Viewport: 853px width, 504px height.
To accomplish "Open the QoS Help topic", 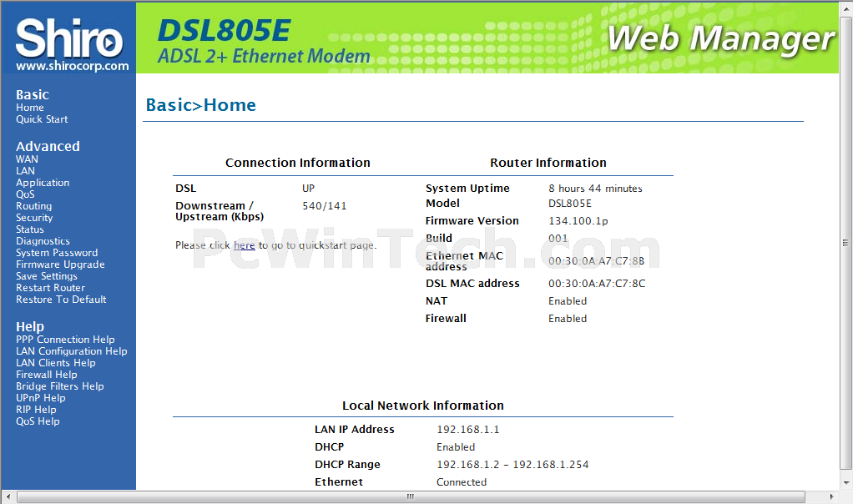I will tap(38, 421).
